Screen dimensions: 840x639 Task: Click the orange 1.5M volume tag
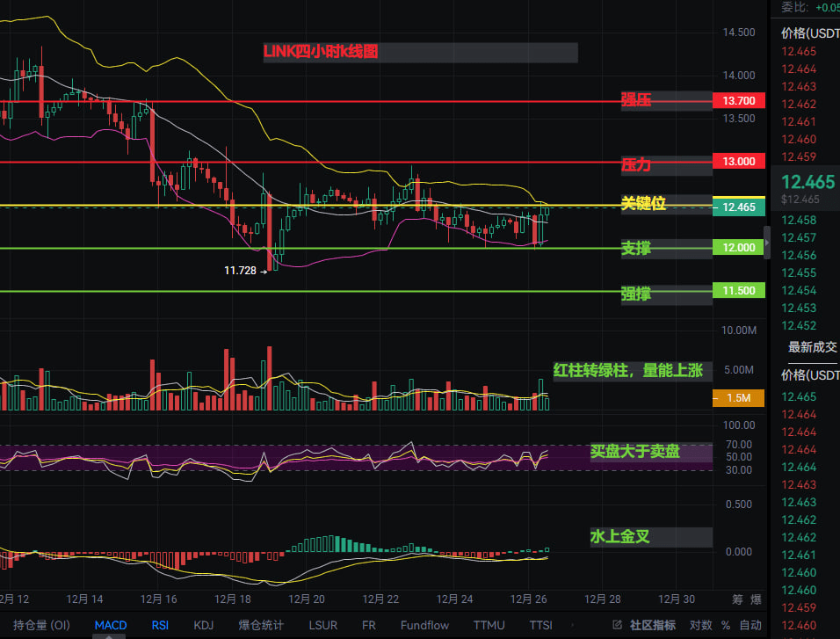[739, 398]
